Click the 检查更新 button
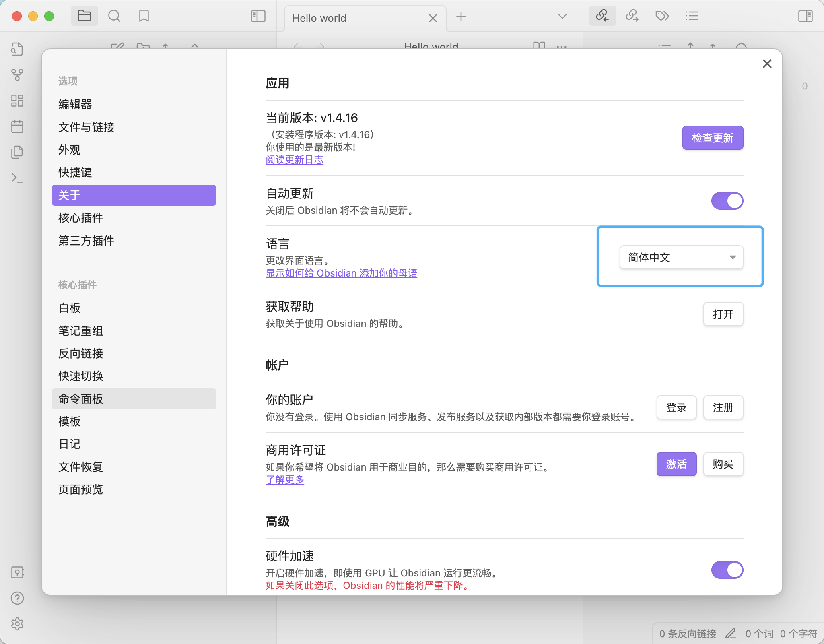The height and width of the screenshot is (644, 824). coord(712,138)
